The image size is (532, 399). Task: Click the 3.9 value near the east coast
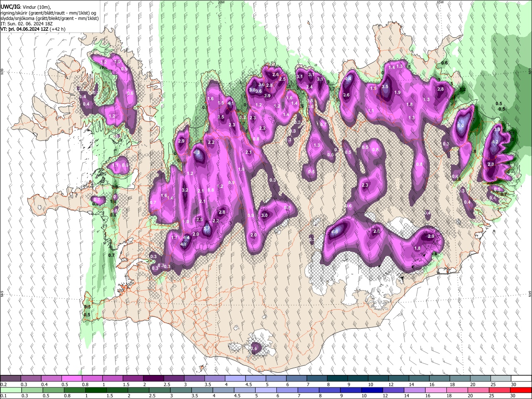coord(497,130)
